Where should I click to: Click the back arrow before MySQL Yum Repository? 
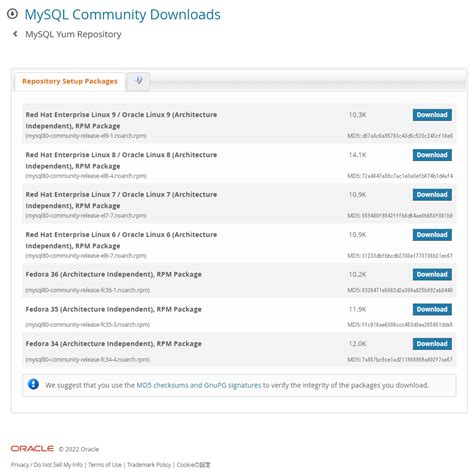[x=15, y=34]
